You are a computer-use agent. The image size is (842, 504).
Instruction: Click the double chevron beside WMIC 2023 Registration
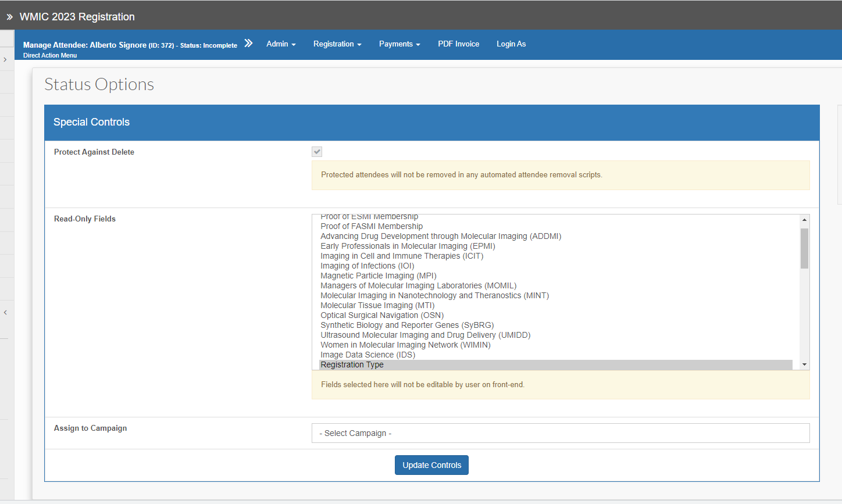9,17
